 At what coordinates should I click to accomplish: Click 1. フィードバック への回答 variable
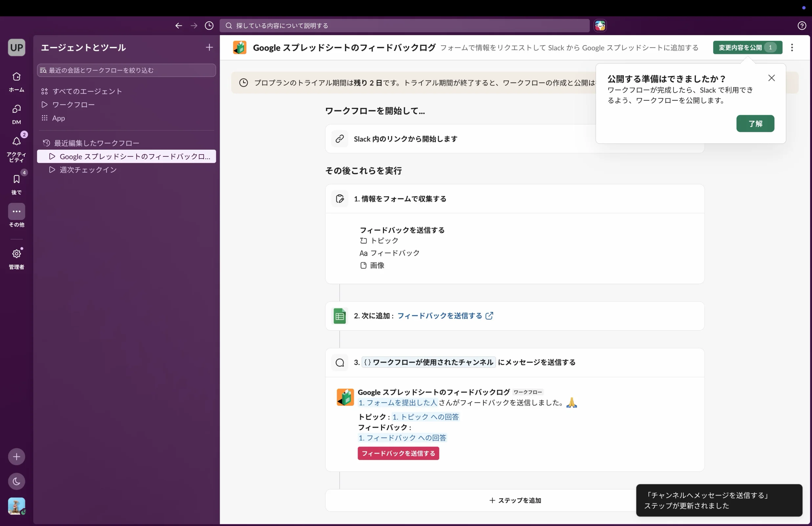click(402, 438)
